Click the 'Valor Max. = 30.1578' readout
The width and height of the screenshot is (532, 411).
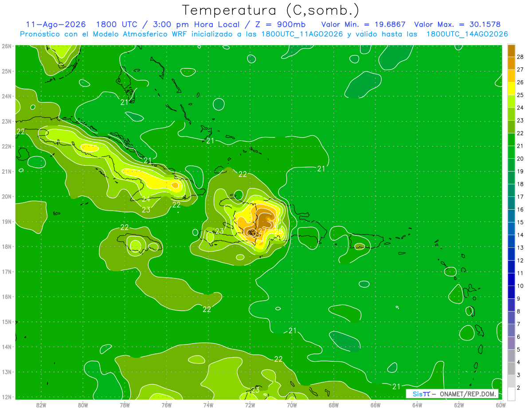(458, 24)
